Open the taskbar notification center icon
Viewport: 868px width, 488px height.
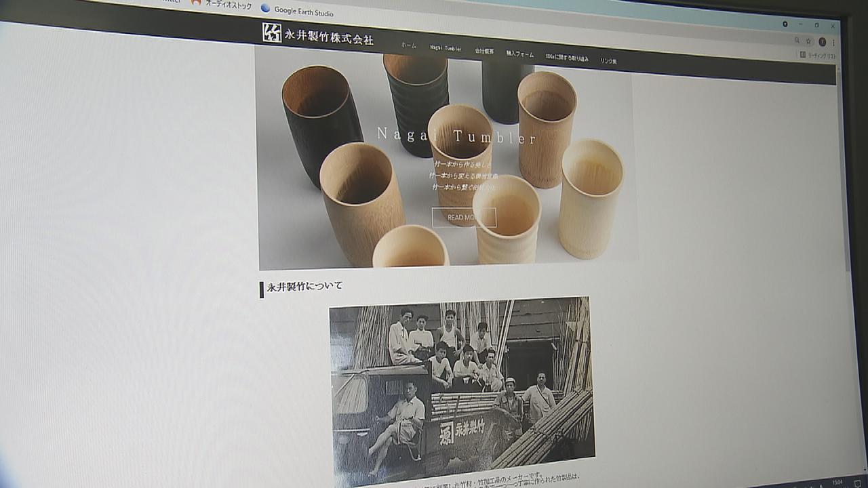coord(858,483)
